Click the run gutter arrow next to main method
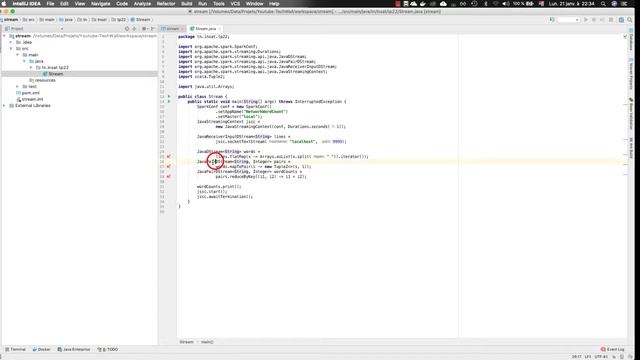The width and height of the screenshot is (640, 360). pyautogui.click(x=169, y=101)
